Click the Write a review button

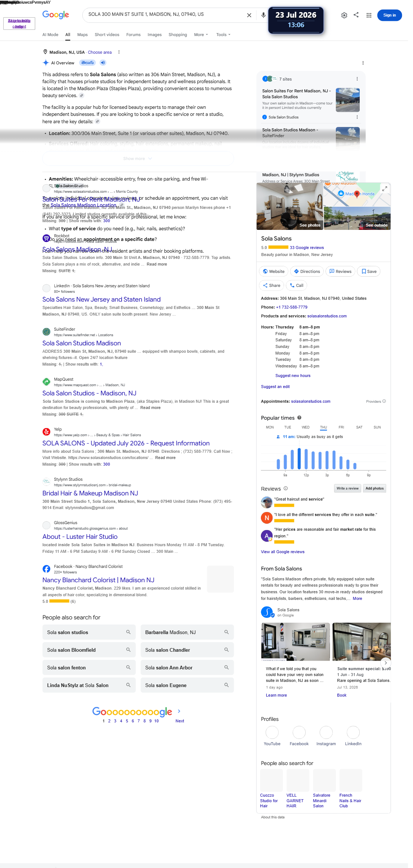click(347, 488)
